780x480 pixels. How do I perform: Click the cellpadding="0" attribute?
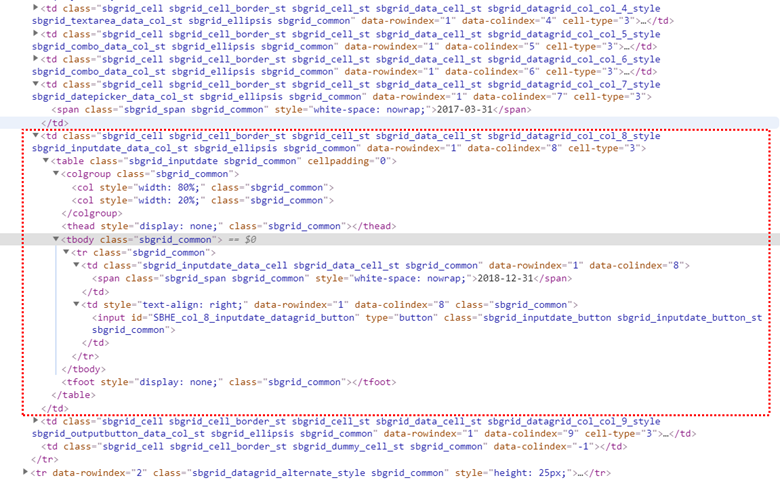(349, 161)
